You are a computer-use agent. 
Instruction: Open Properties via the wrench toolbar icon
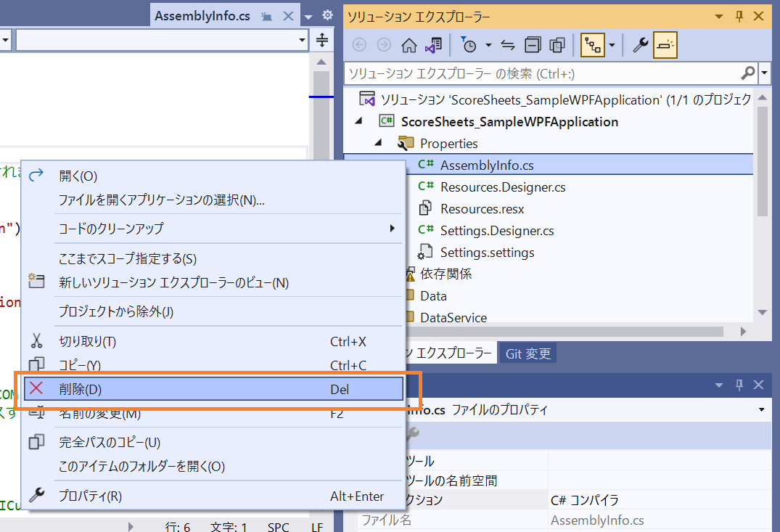pyautogui.click(x=640, y=45)
